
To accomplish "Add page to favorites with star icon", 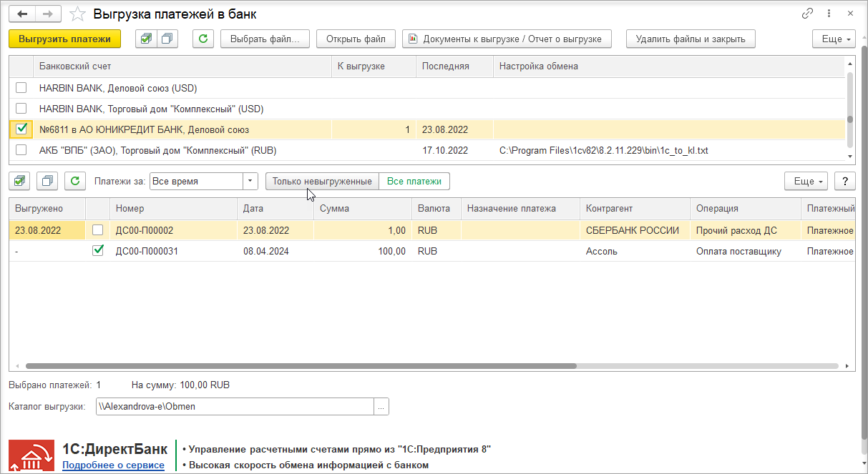I will point(78,14).
